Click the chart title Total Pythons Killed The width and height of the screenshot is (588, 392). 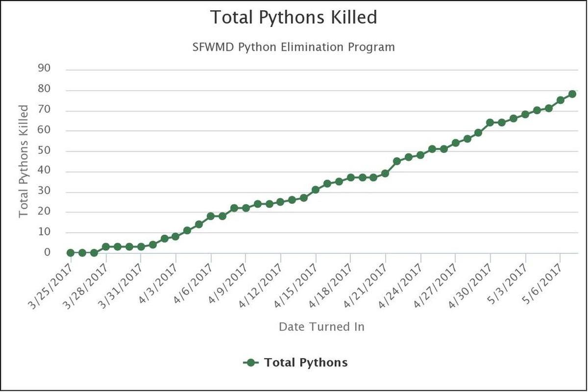(294, 18)
